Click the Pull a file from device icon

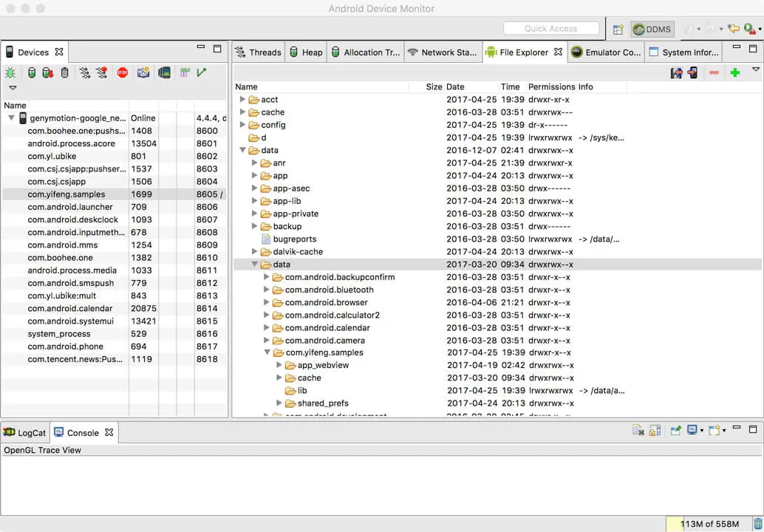[x=676, y=73]
